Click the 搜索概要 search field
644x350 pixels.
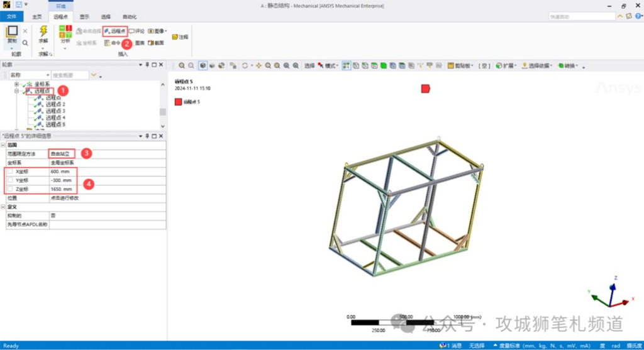[x=69, y=75]
